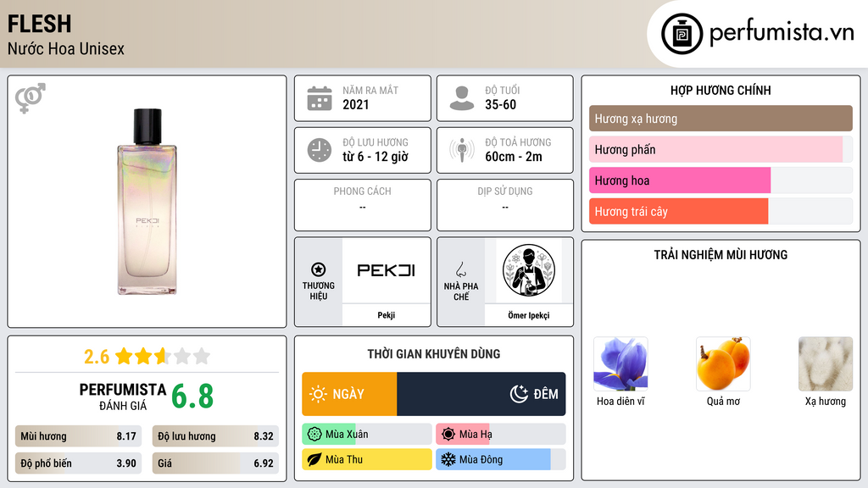Click the FLESH perfume title
Viewport: 868px width, 488px height.
pyautogui.click(x=39, y=24)
